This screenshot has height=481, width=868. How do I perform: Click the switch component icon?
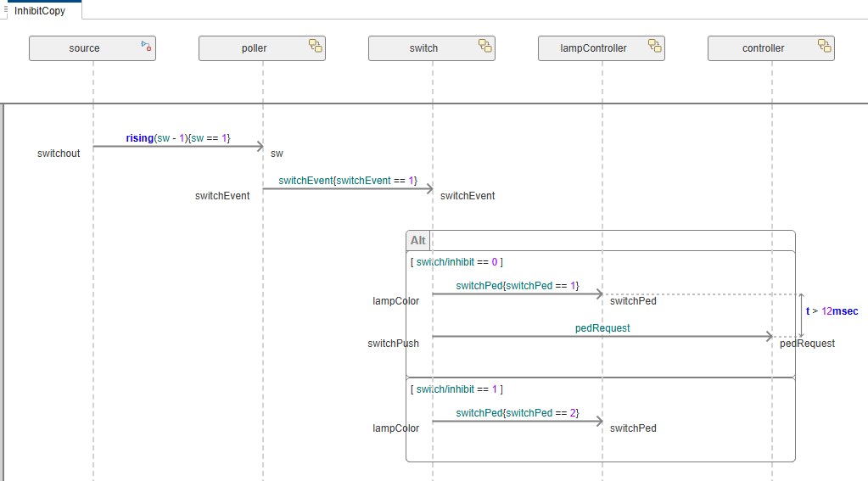pos(485,46)
